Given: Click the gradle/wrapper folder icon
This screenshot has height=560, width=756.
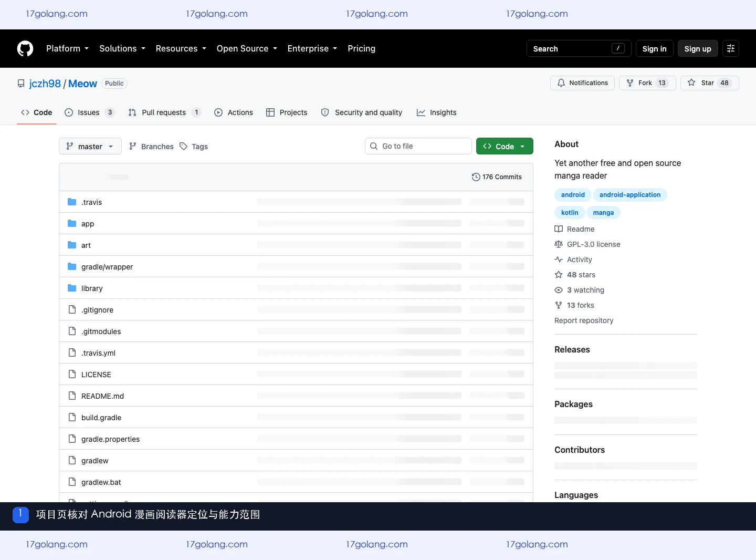Looking at the screenshot, I should tap(72, 267).
